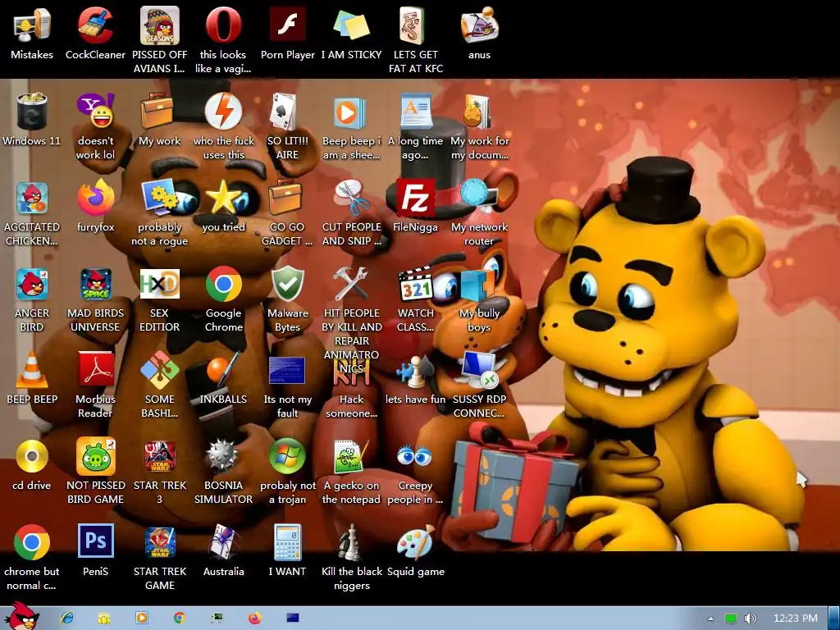Open the I AM STICKY notes icon
Image resolution: width=840 pixels, height=630 pixels.
pyautogui.click(x=351, y=25)
